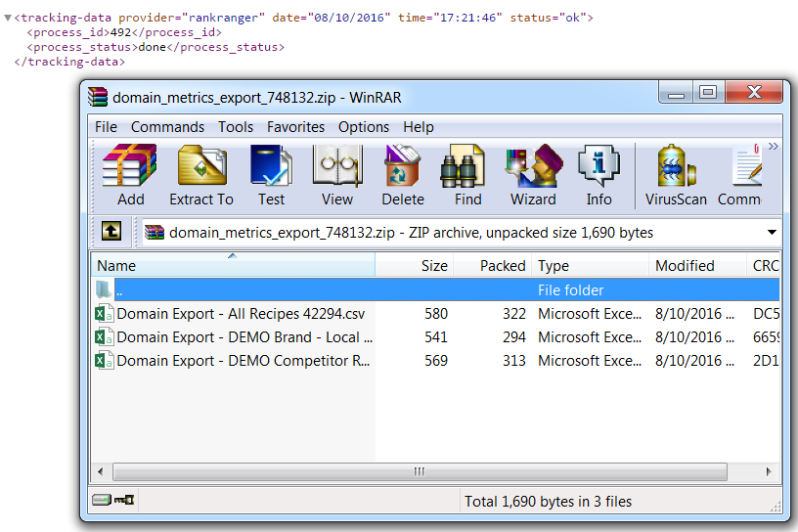Click the up one level folder button
Viewport: 798px width, 532px height.
pyautogui.click(x=111, y=232)
